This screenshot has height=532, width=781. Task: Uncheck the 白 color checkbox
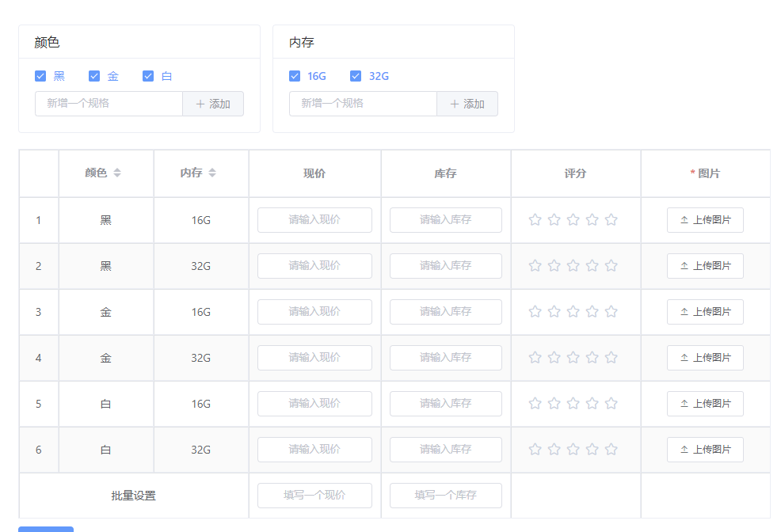(148, 76)
